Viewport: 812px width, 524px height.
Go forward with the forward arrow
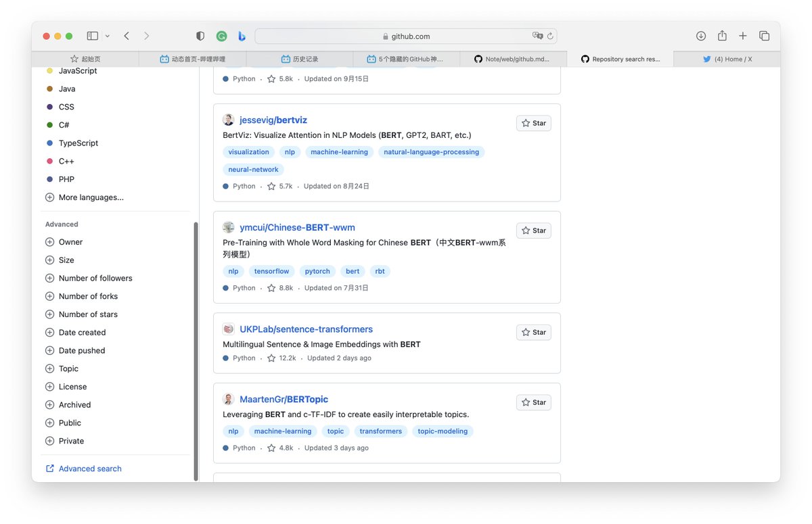pos(147,36)
